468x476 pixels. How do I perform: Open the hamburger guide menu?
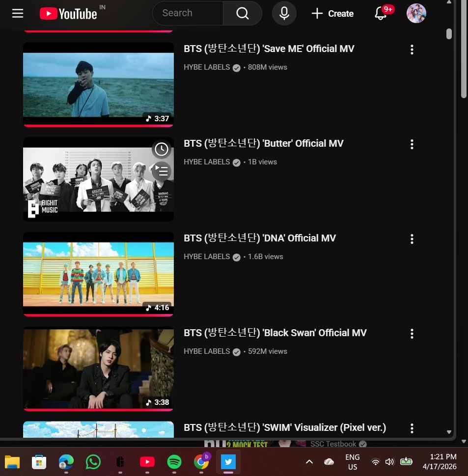[18, 13]
